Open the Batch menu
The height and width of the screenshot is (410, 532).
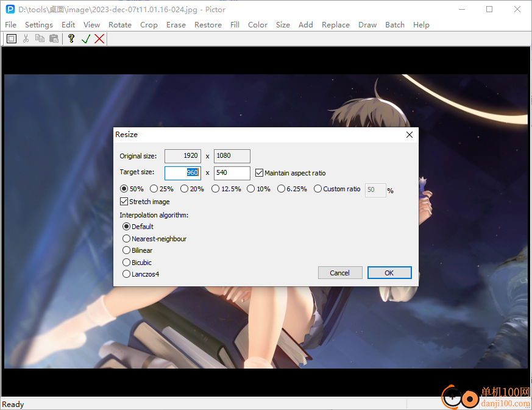[395, 25]
